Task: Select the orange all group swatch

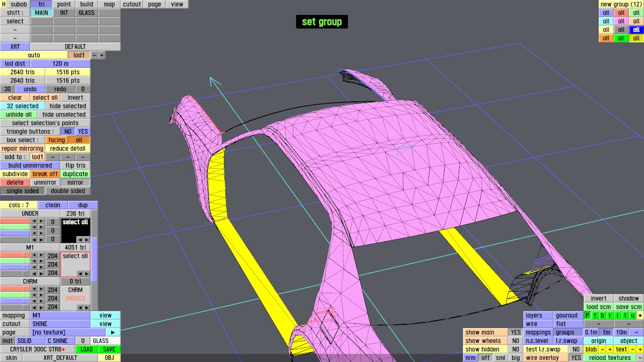Action: tap(606, 38)
